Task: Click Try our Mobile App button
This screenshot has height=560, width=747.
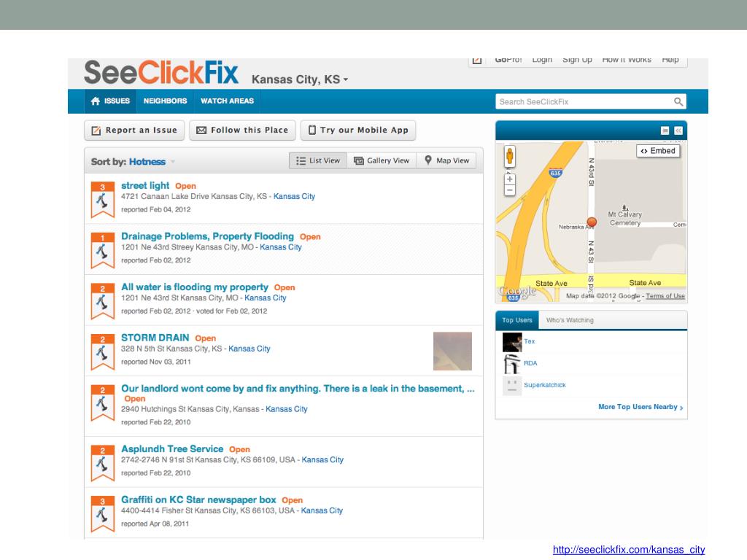Action: coord(358,130)
